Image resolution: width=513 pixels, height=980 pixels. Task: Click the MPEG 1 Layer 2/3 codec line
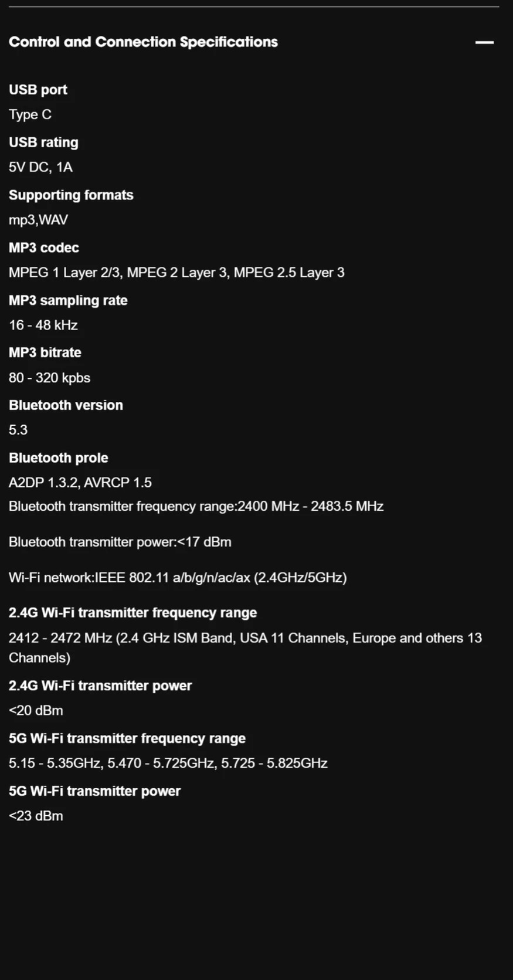(176, 273)
